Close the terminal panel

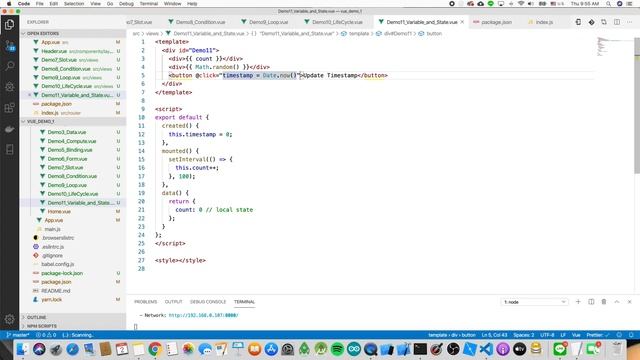click(x=629, y=302)
